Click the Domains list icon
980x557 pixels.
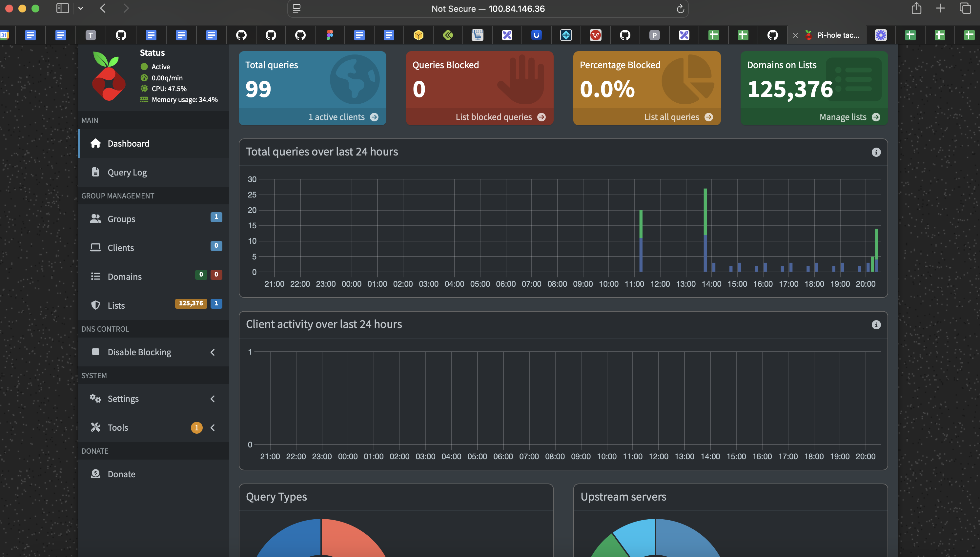[95, 276]
